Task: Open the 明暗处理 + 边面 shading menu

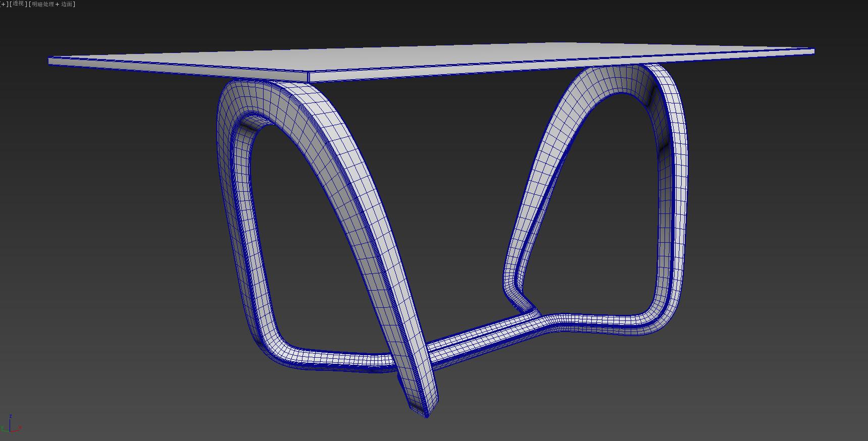Action: point(53,4)
